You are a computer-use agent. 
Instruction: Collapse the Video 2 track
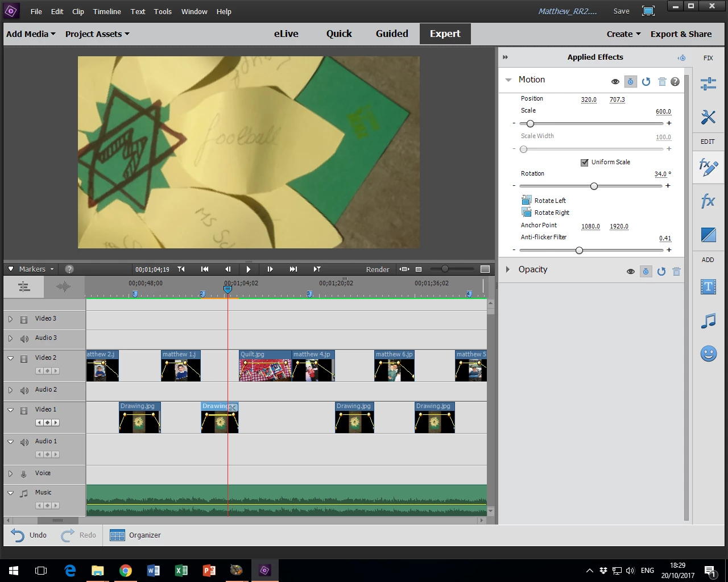coord(10,358)
